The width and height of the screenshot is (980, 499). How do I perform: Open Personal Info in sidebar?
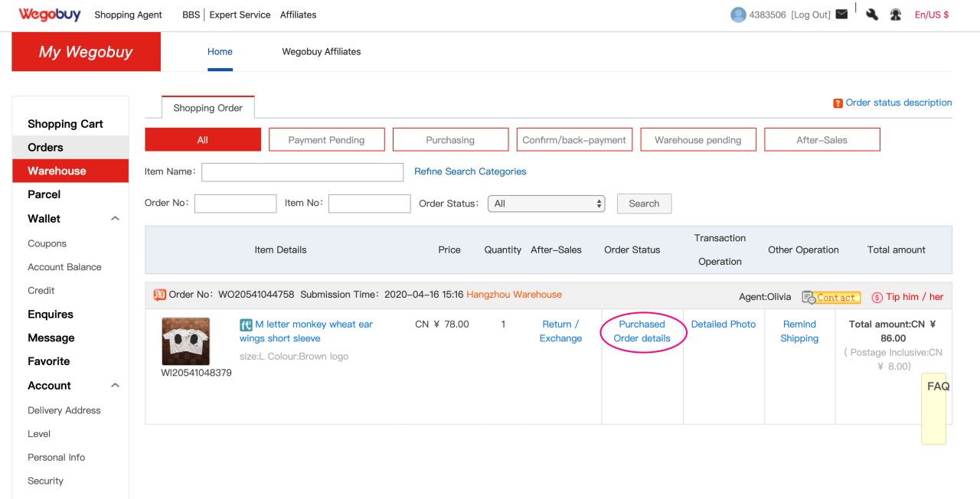56,458
